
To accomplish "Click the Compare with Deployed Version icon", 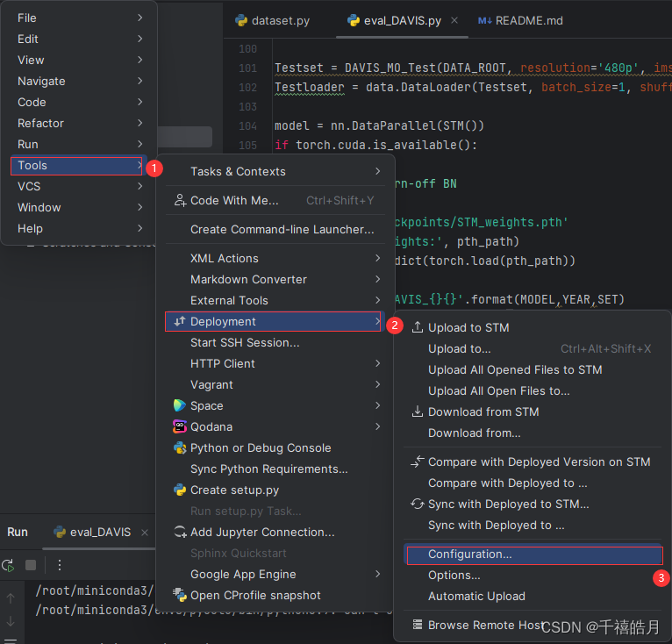I will (x=417, y=462).
